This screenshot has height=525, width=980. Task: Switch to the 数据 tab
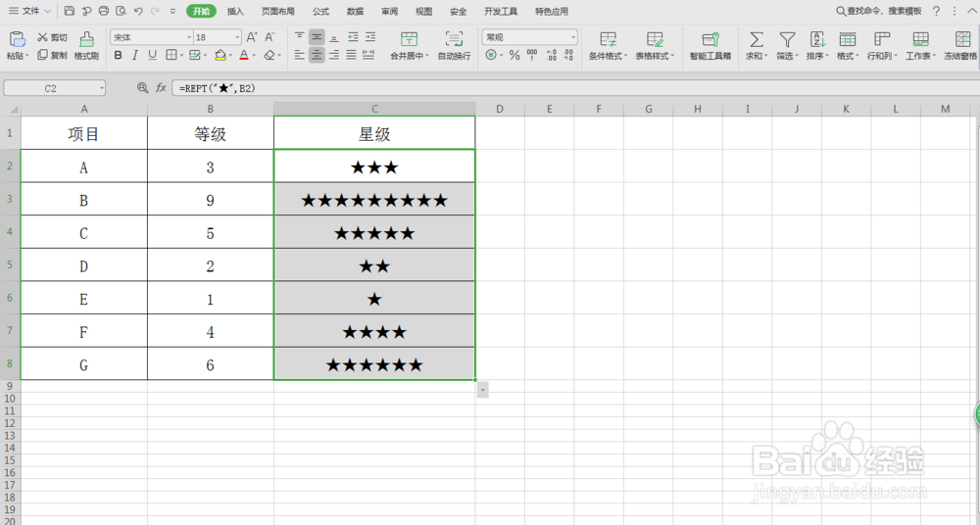355,11
